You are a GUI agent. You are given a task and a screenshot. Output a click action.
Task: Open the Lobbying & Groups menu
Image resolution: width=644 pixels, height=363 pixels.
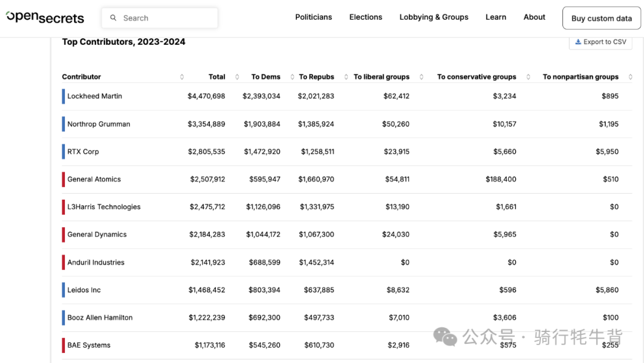tap(434, 17)
